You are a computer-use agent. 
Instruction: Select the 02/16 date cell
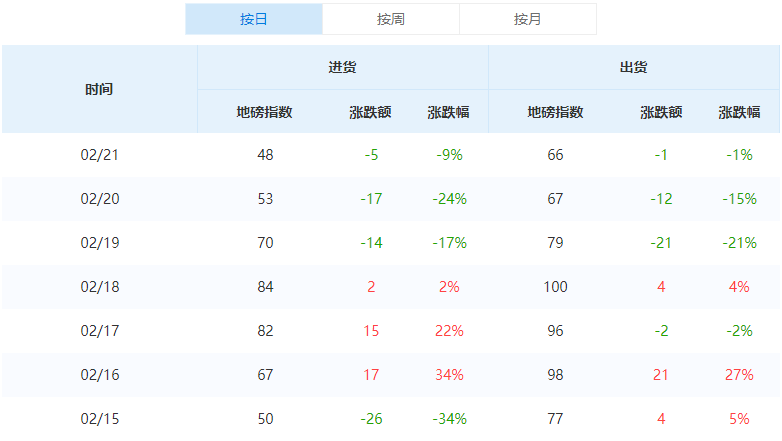pyautogui.click(x=100, y=375)
